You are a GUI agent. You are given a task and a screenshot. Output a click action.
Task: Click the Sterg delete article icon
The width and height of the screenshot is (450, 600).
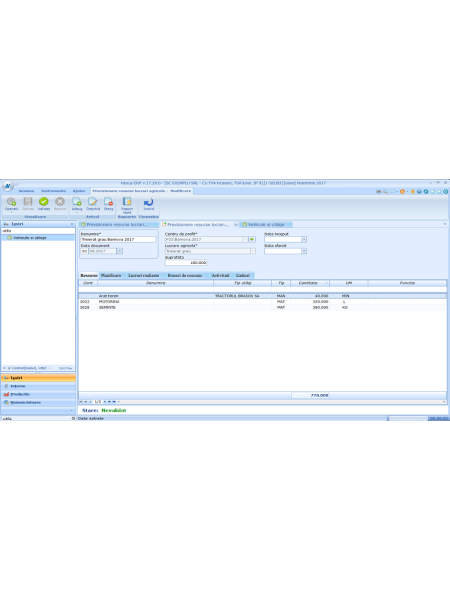[109, 202]
